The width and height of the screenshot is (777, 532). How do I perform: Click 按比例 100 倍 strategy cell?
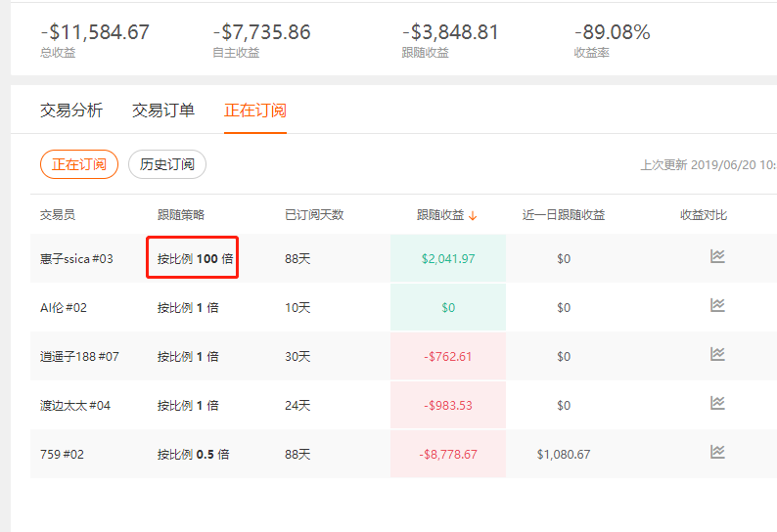pyautogui.click(x=196, y=258)
